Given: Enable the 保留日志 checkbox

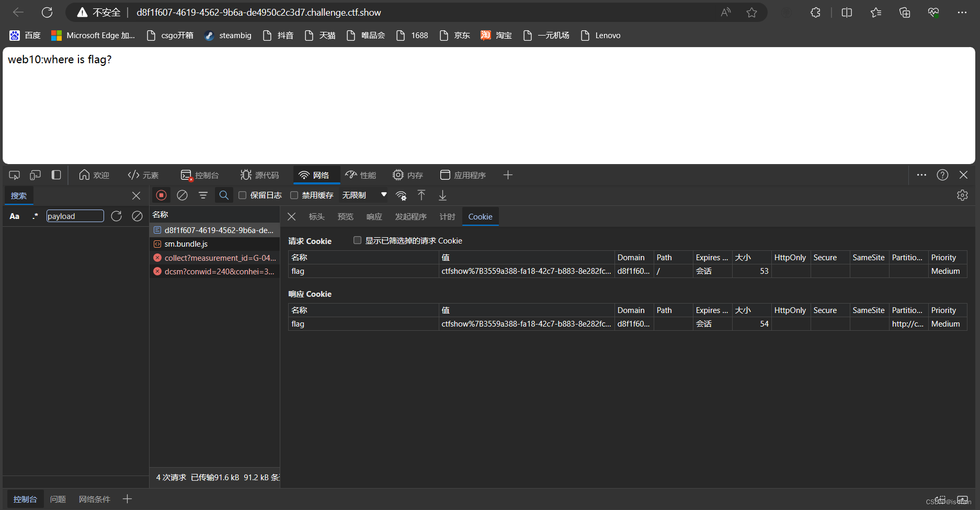Looking at the screenshot, I should [242, 195].
